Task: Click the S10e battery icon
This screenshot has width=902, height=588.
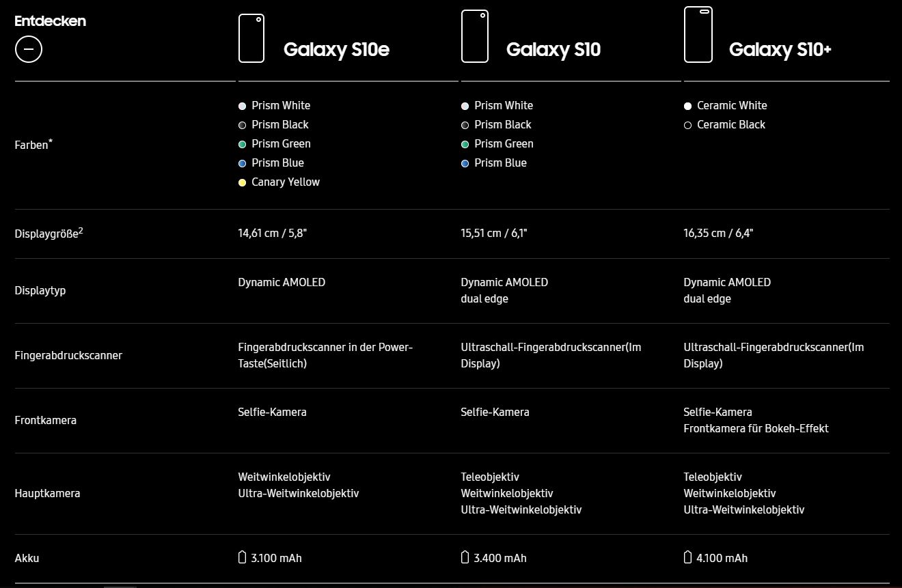Action: click(x=242, y=557)
